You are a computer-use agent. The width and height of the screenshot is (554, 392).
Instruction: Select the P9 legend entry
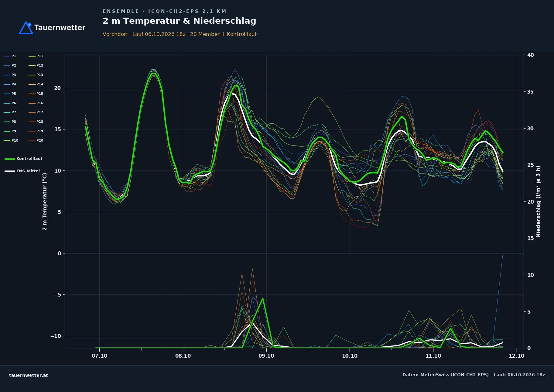pyautogui.click(x=10, y=131)
